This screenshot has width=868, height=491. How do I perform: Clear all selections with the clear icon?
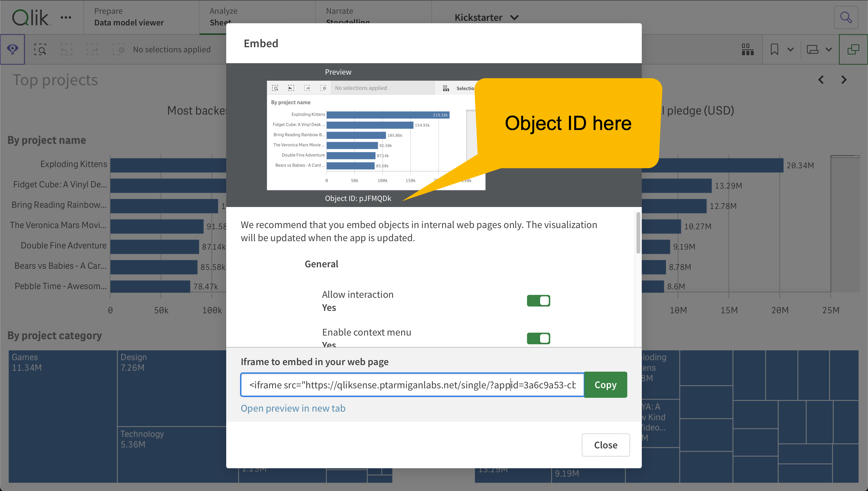(x=119, y=49)
